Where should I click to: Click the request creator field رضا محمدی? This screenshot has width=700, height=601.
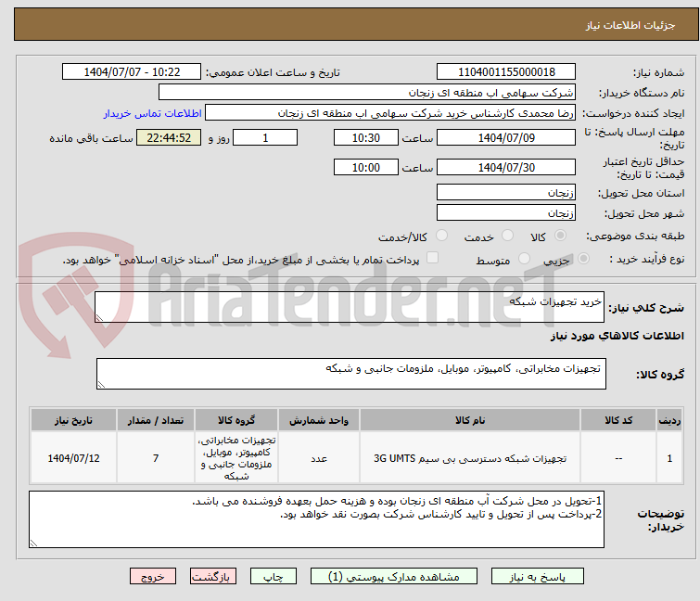(x=390, y=113)
